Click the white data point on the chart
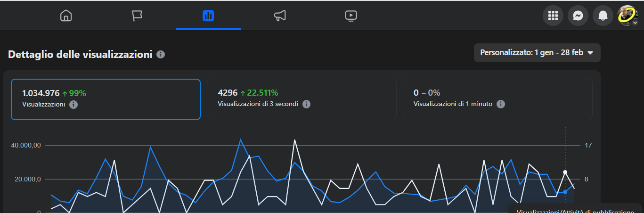This screenshot has width=644, height=213. click(565, 172)
